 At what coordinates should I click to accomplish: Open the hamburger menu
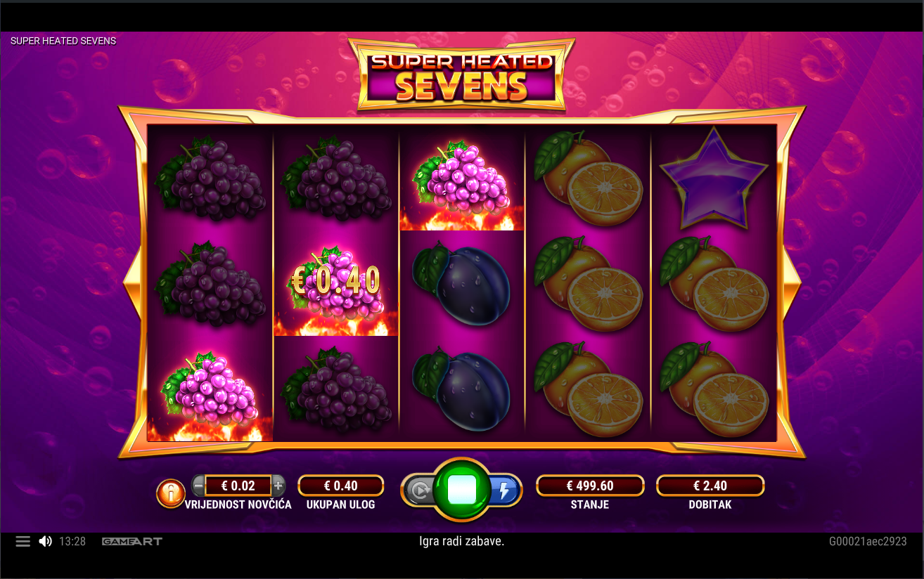[23, 541]
